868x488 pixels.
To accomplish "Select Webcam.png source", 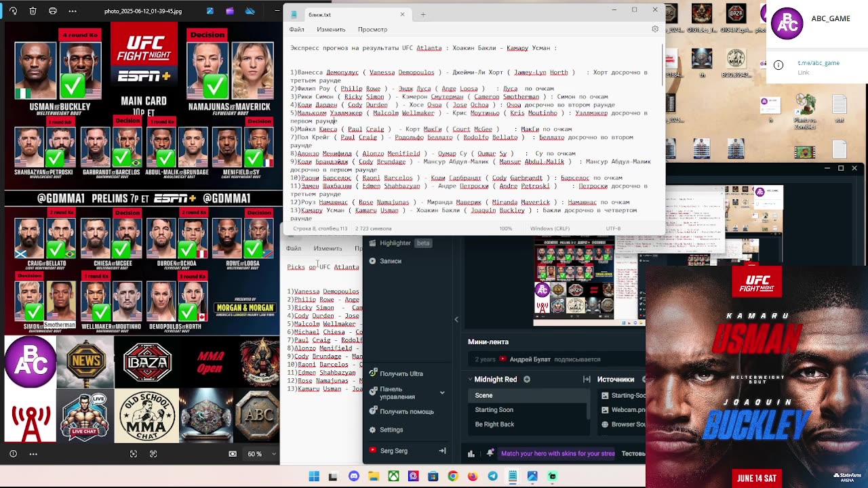I will 622,409.
